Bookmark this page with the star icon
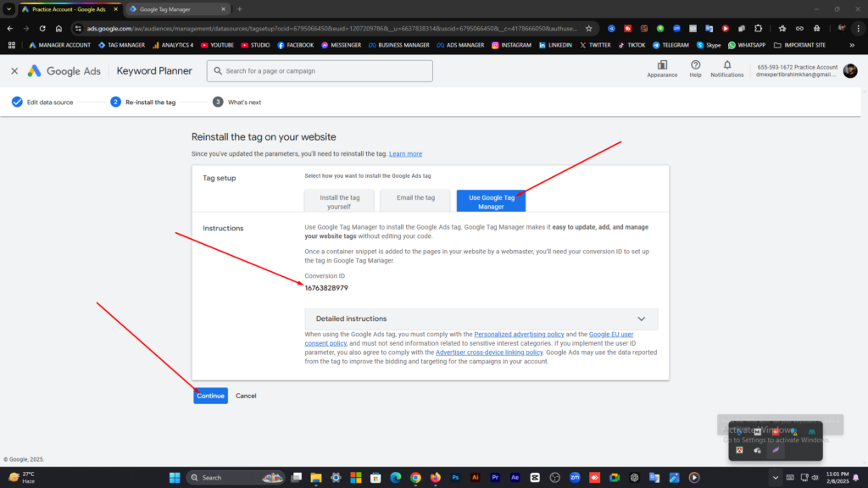 click(x=589, y=28)
